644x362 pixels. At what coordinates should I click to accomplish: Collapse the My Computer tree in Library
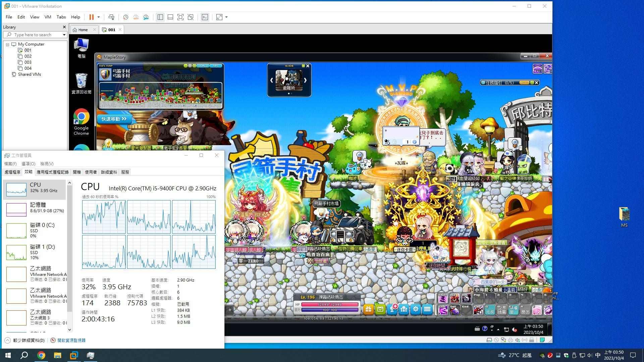(8, 44)
